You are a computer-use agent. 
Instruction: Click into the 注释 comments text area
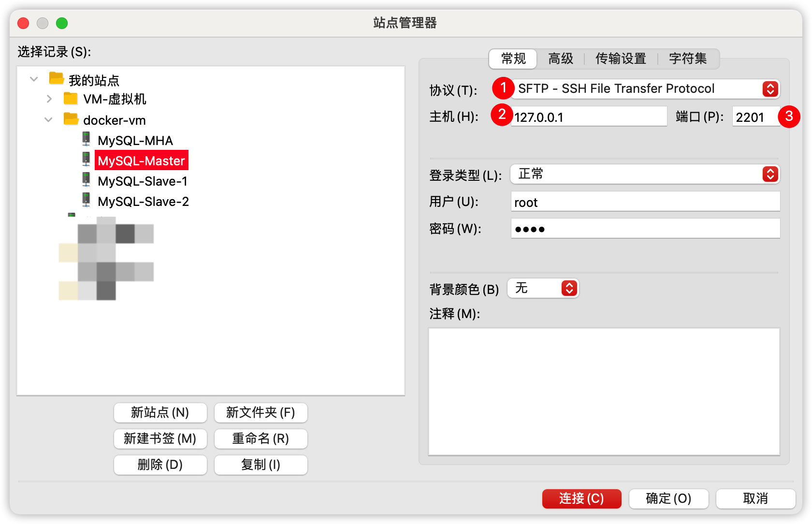(604, 392)
